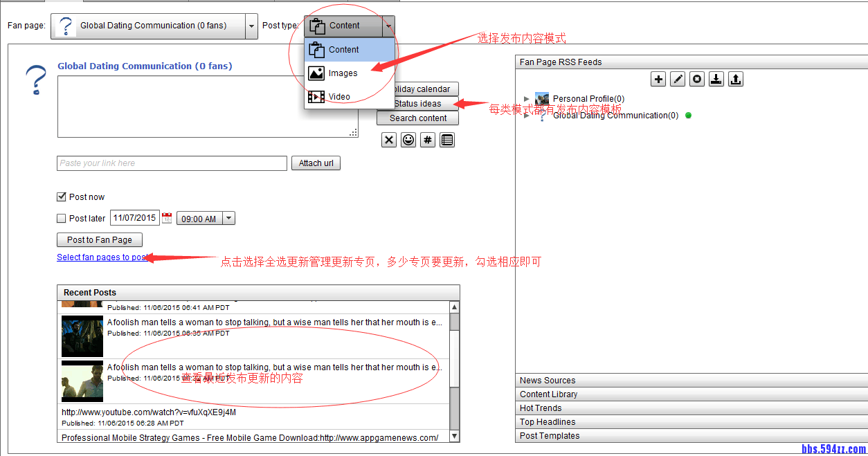Click the edit feed pencil icon
Image resolution: width=868 pixels, height=456 pixels.
(x=678, y=79)
